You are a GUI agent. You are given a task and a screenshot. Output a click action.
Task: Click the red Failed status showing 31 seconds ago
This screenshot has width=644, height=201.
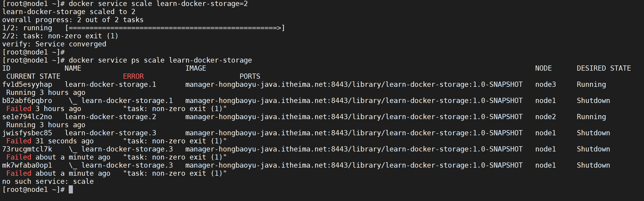point(19,141)
